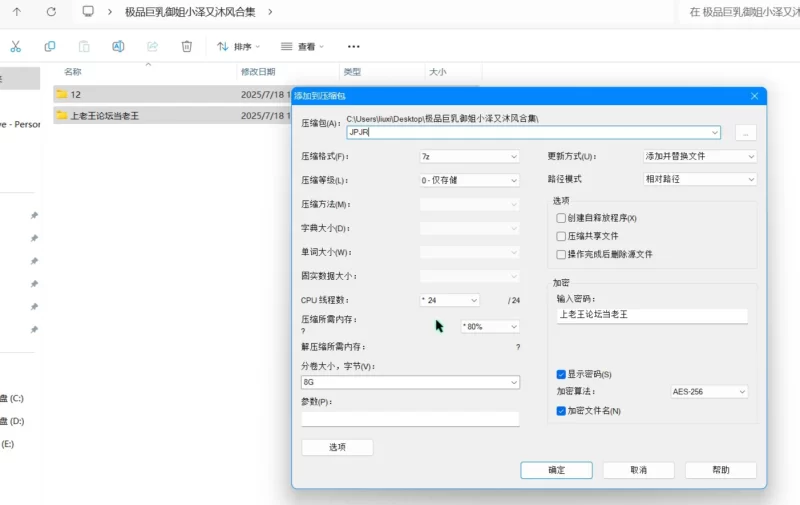Open the CPU 线程数 dropdown

449,300
